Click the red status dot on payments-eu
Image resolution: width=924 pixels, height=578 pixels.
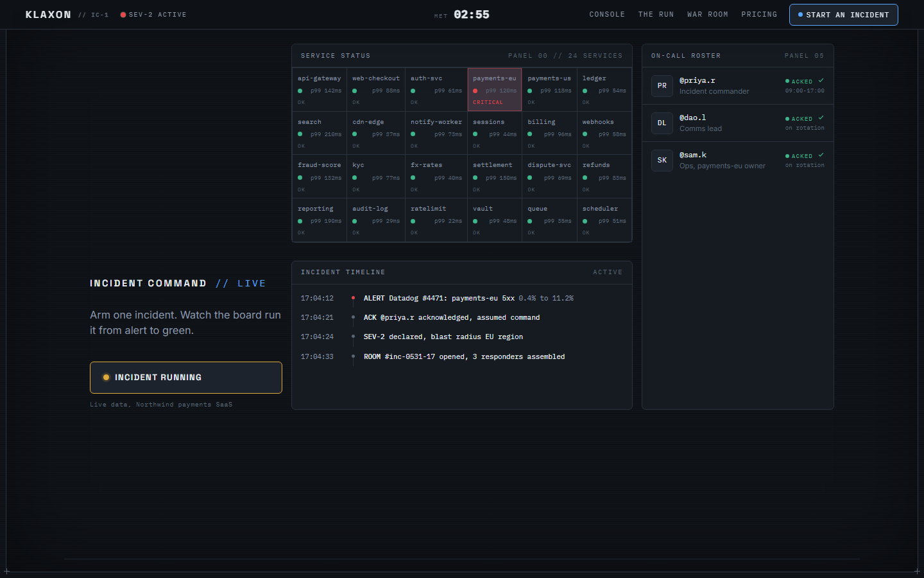coord(475,91)
